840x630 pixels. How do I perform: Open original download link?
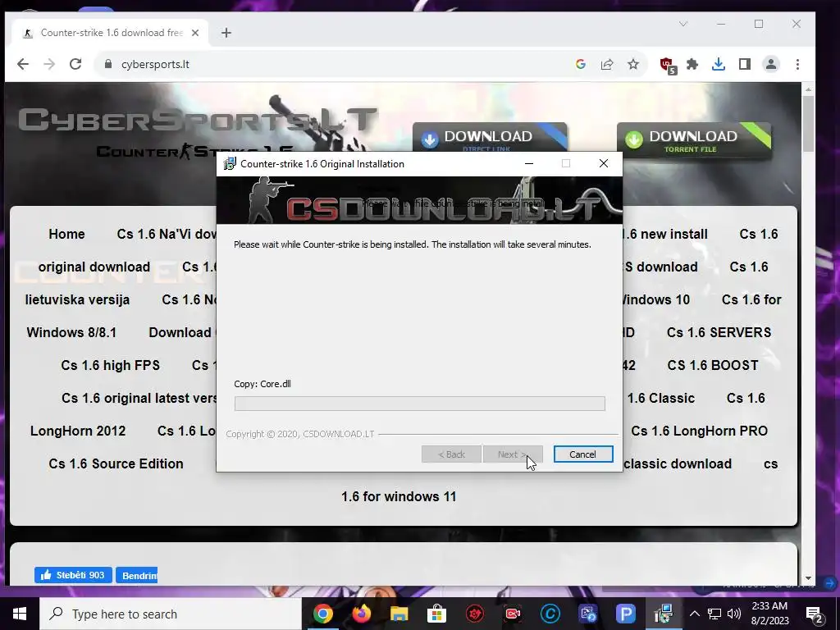pos(94,267)
